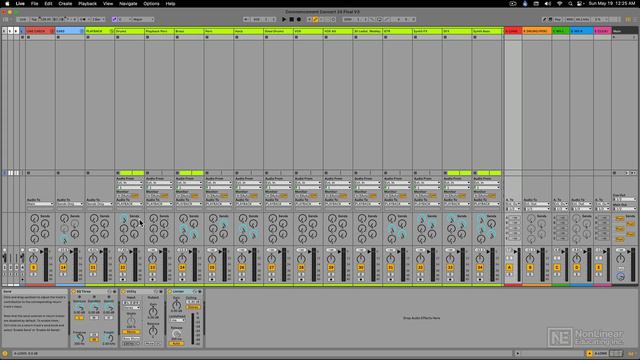Click the Limiter Auto release button
Viewport: 640px width, 360px height.
pos(177,344)
